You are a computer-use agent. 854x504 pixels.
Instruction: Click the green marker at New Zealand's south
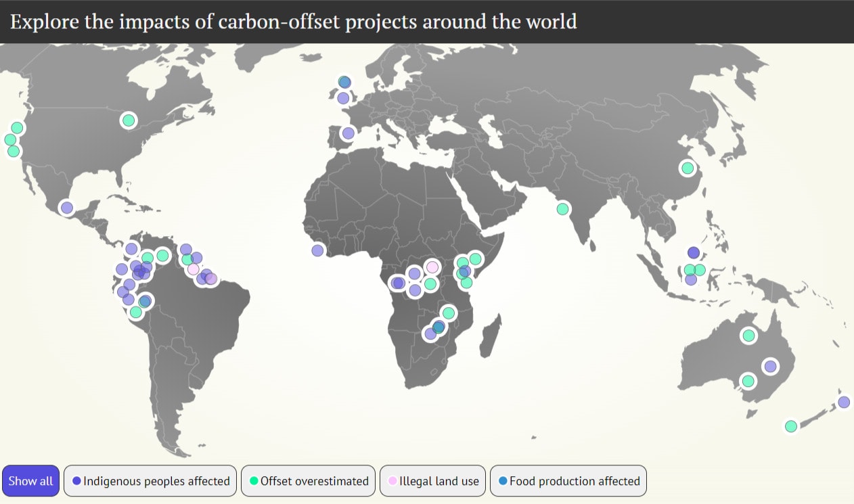tap(790, 426)
